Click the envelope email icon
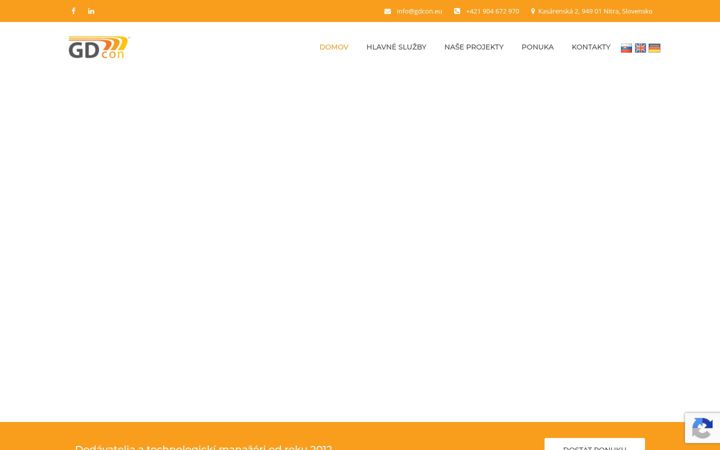The height and width of the screenshot is (450, 720). (x=388, y=11)
